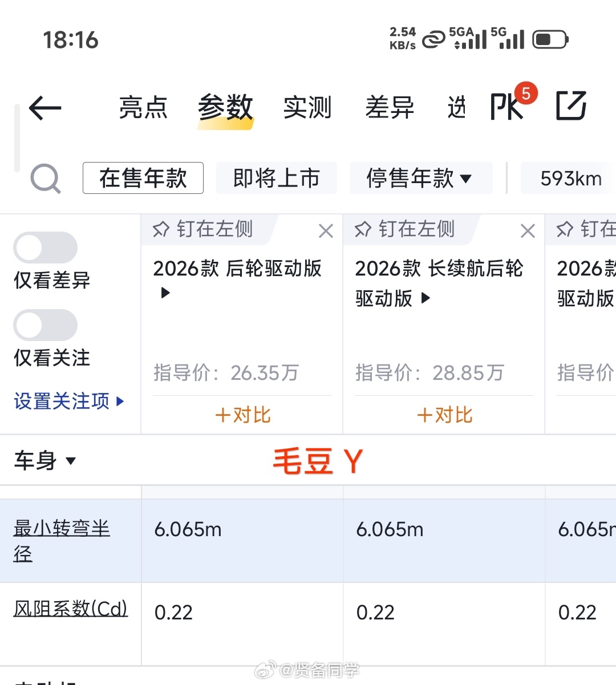
Task: Add 后轮驱动版 to comparison (+对比)
Action: pos(242,415)
